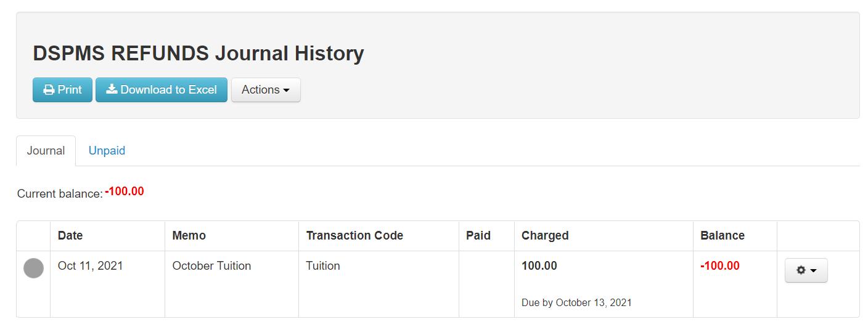Image resolution: width=868 pixels, height=335 pixels.
Task: Click the caret arrow on the Actions button
Action: click(286, 91)
